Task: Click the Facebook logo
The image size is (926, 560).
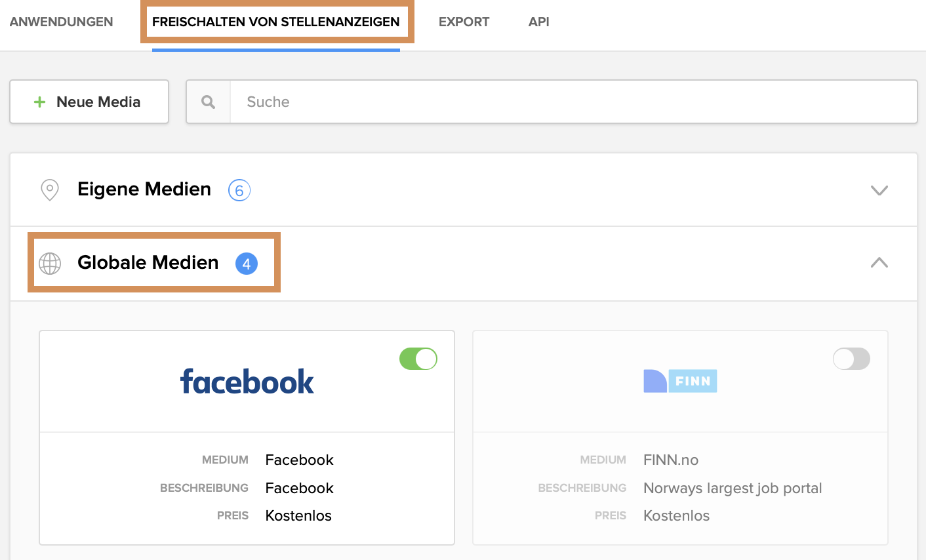Action: pos(247,381)
